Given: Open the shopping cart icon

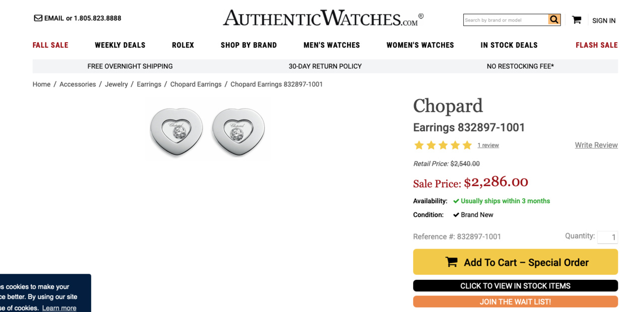Looking at the screenshot, I should 577,20.
